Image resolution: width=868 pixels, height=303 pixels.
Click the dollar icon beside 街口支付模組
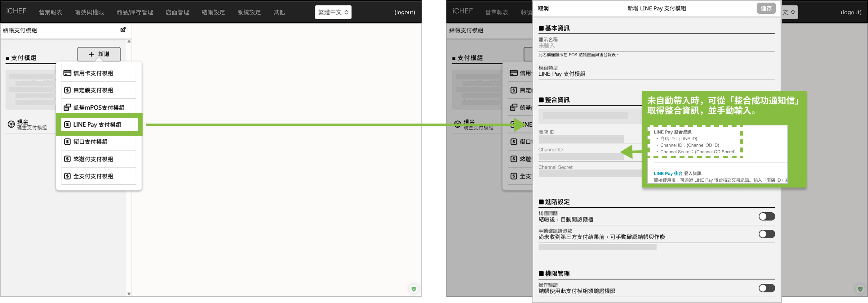coord(67,142)
